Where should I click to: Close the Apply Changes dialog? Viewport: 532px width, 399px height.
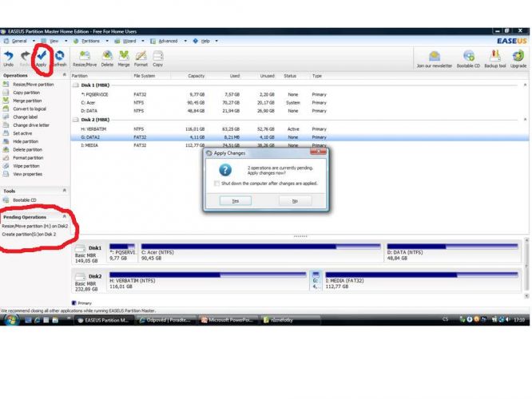pyautogui.click(x=318, y=152)
